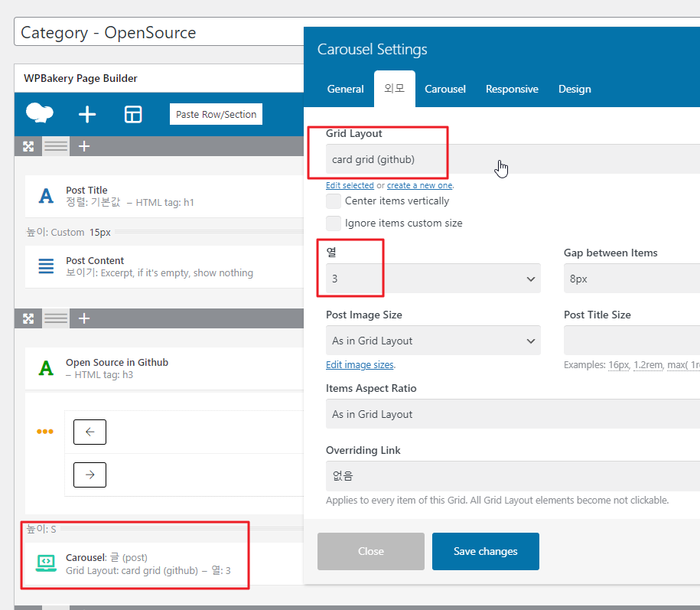
Task: Open Grid Layout dropdown card grid (github)
Action: [513, 159]
